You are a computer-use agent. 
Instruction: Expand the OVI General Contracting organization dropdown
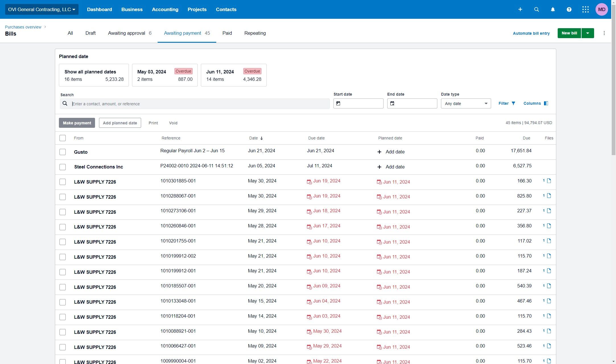pyautogui.click(x=42, y=9)
